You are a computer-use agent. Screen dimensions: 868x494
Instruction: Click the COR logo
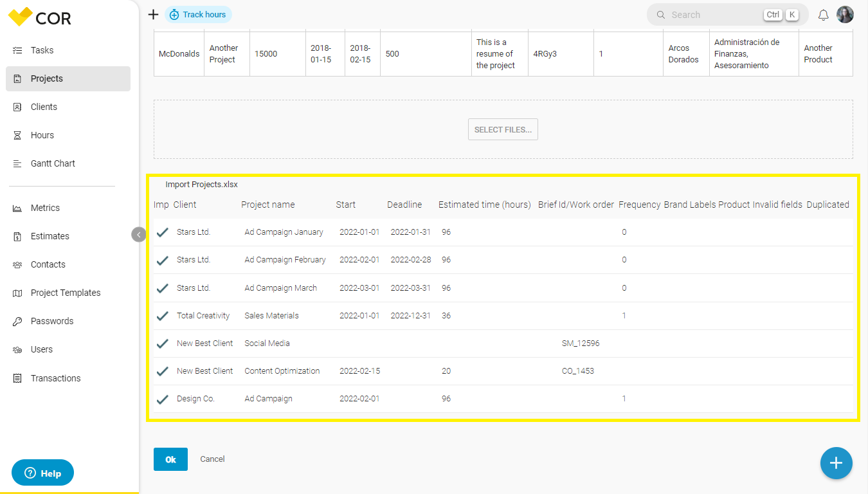click(x=40, y=17)
